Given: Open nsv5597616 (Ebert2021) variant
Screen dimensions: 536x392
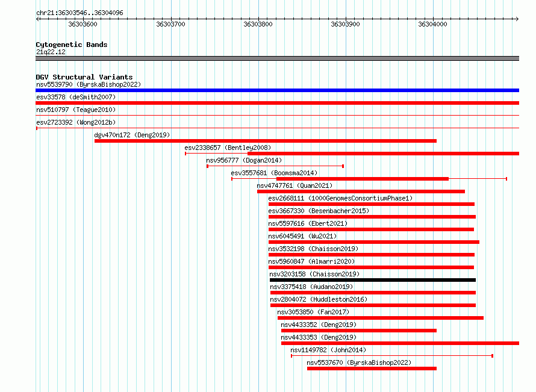Looking at the screenshot, I should (x=308, y=223).
